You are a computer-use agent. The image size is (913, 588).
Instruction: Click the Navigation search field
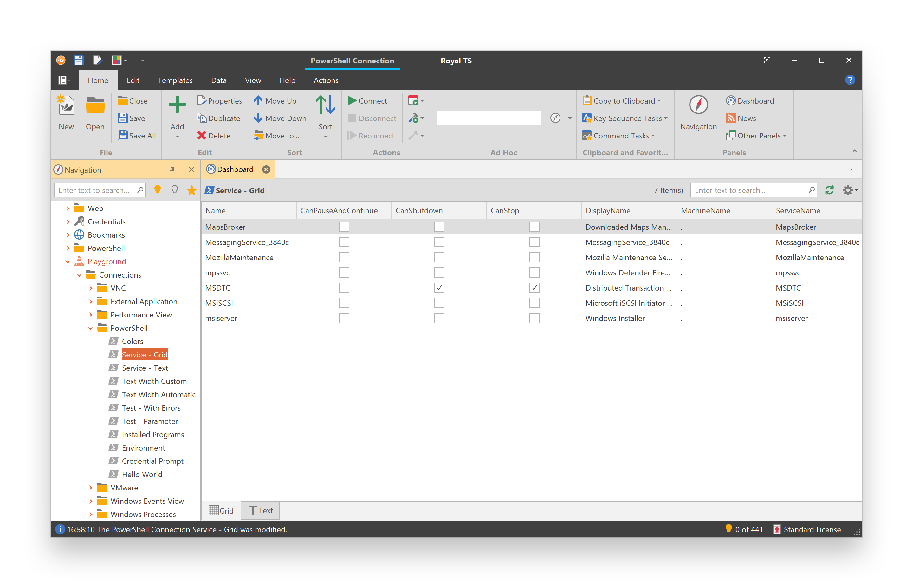pyautogui.click(x=99, y=190)
